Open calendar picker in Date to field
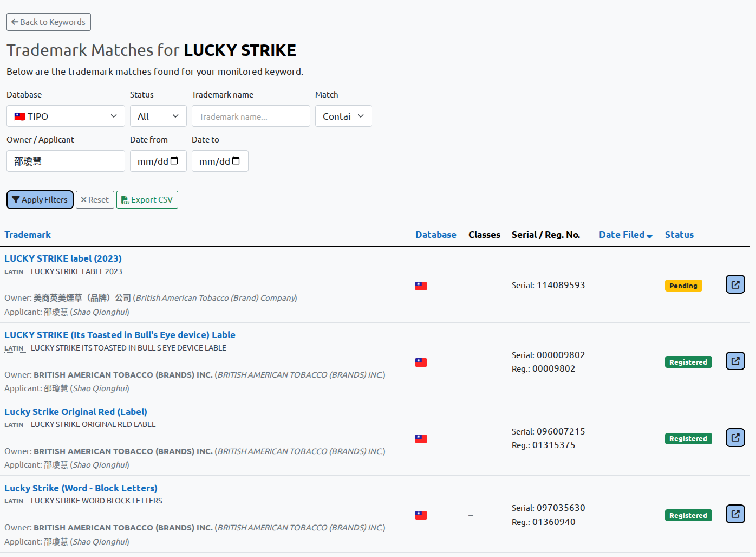Viewport: 756px width, 557px height. point(236,161)
